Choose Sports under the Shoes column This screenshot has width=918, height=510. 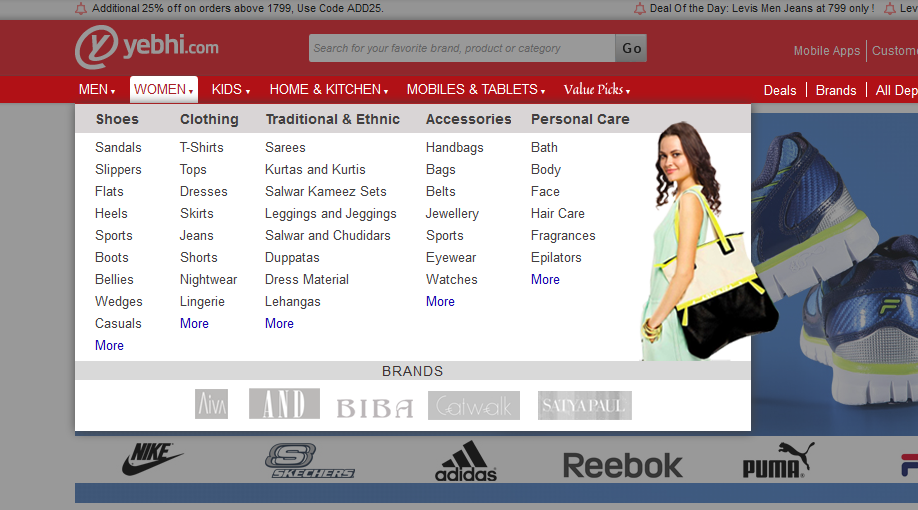114,235
